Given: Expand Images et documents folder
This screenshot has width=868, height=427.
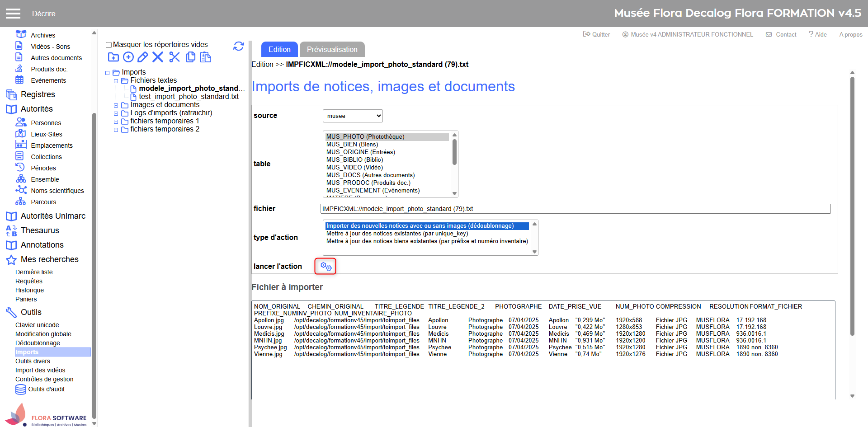Looking at the screenshot, I should [116, 105].
